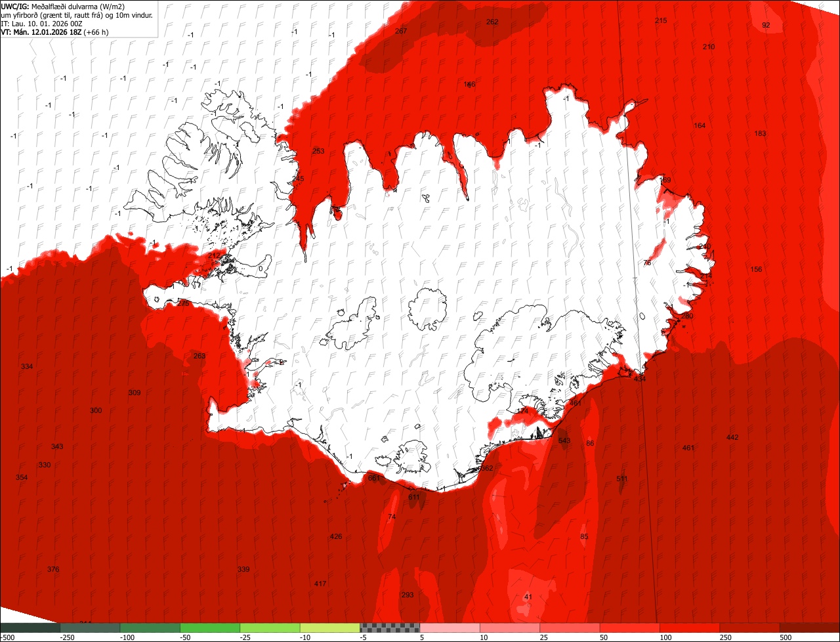Click the map value 426
Screen dimensions: 840x642
tap(336, 536)
